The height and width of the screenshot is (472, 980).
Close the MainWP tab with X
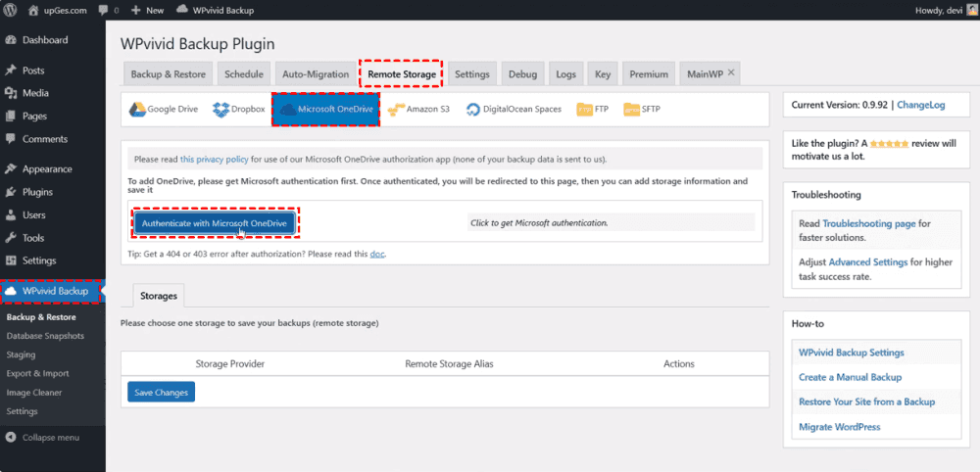[x=731, y=73]
